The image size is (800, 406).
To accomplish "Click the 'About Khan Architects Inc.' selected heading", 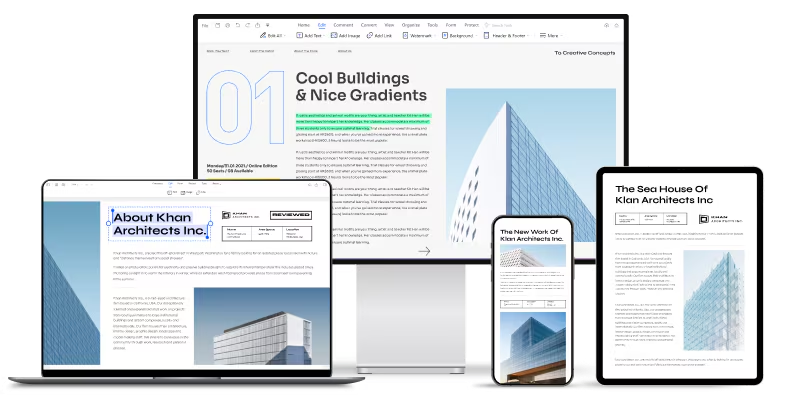I will click(159, 224).
